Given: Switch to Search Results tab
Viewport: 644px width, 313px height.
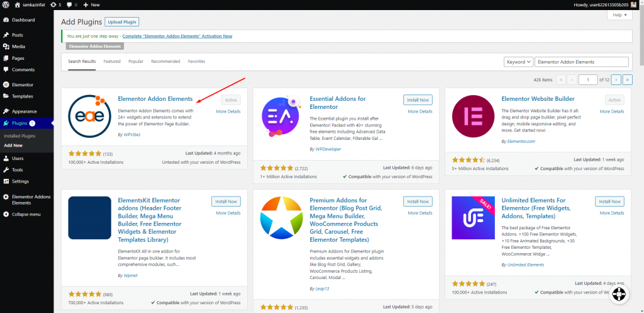Looking at the screenshot, I should 82,61.
